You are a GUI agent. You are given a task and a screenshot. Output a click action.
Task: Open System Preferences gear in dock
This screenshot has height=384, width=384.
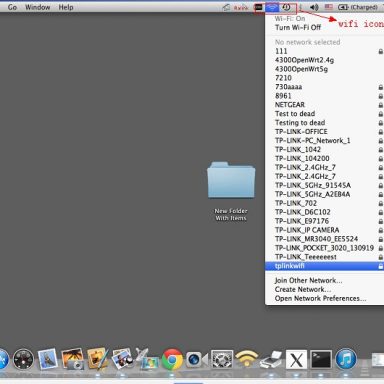222,360
